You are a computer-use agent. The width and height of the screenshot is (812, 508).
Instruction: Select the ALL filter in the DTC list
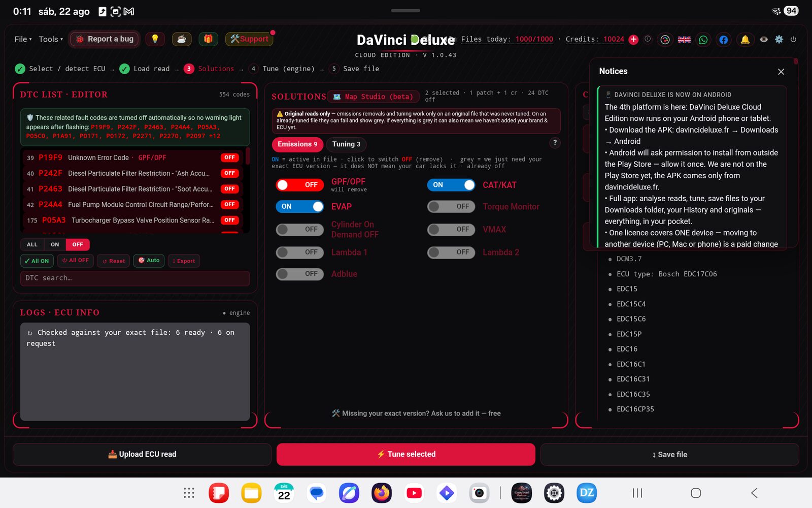click(32, 244)
